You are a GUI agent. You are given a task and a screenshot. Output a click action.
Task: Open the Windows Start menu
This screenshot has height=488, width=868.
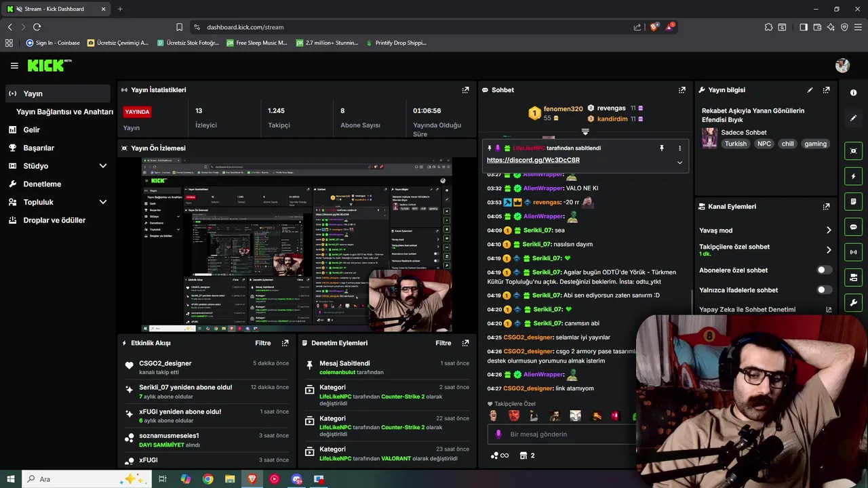(x=11, y=479)
